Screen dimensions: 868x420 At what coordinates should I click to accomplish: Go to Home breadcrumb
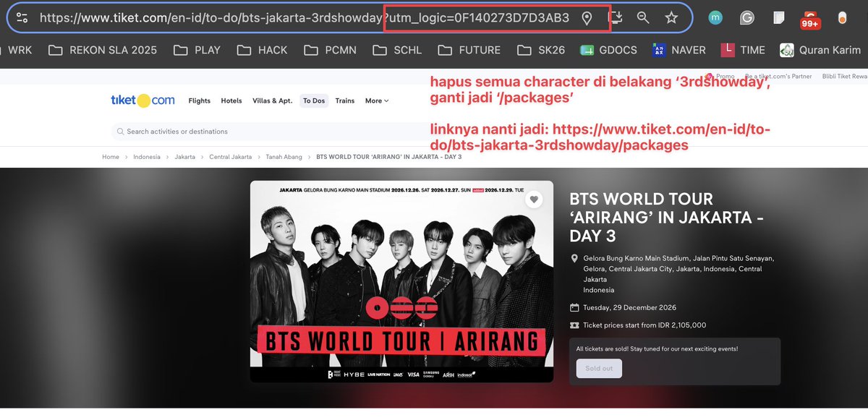(111, 157)
